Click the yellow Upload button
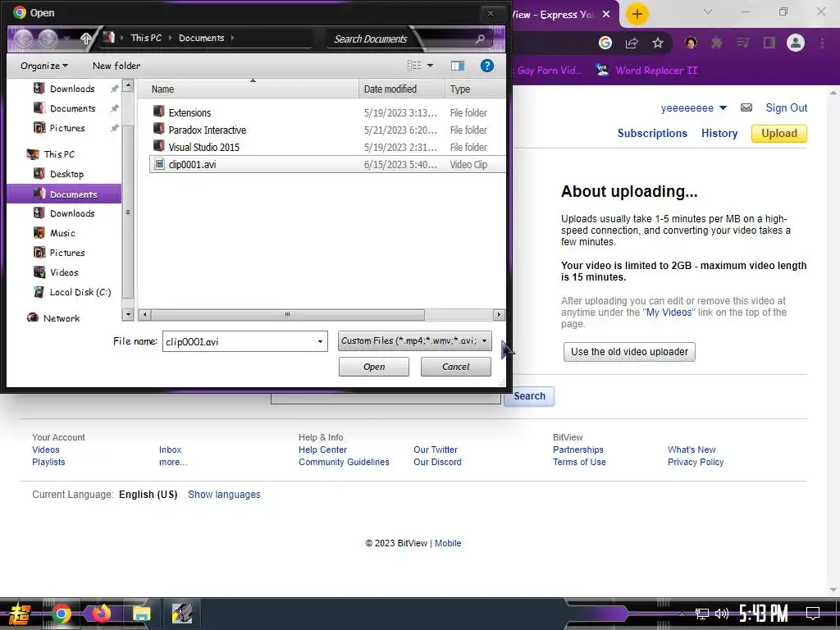840x630 pixels. 779,134
